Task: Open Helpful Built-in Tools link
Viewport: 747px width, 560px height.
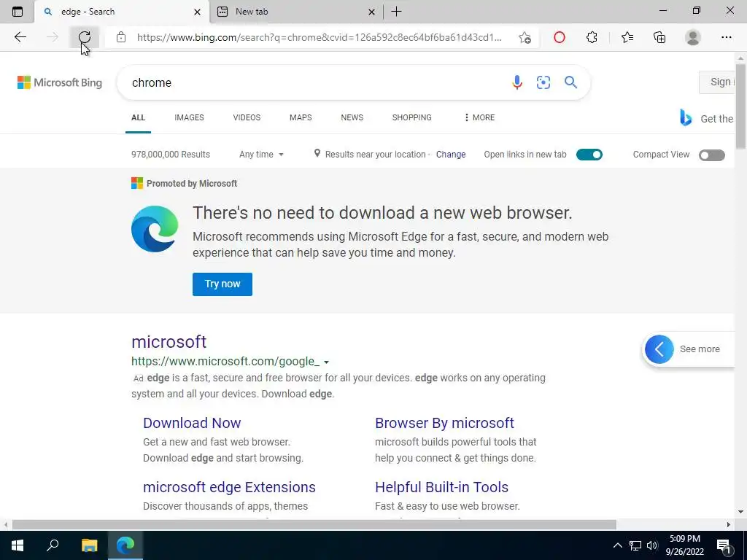Action: point(441,487)
